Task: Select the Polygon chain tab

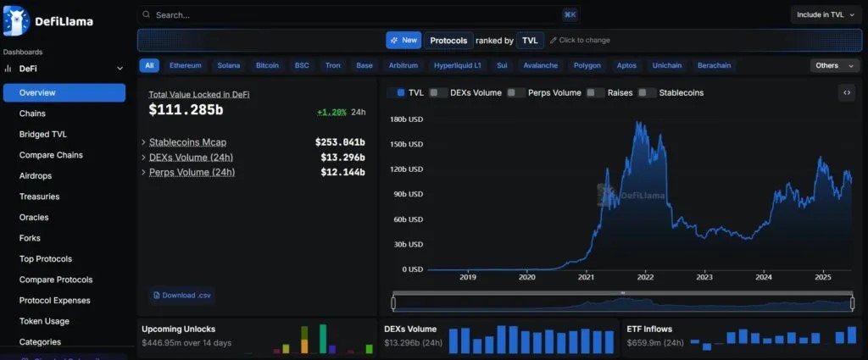Action: pos(587,65)
